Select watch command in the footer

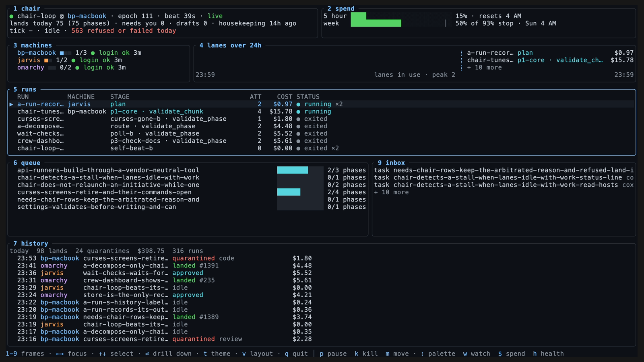[x=477, y=354]
